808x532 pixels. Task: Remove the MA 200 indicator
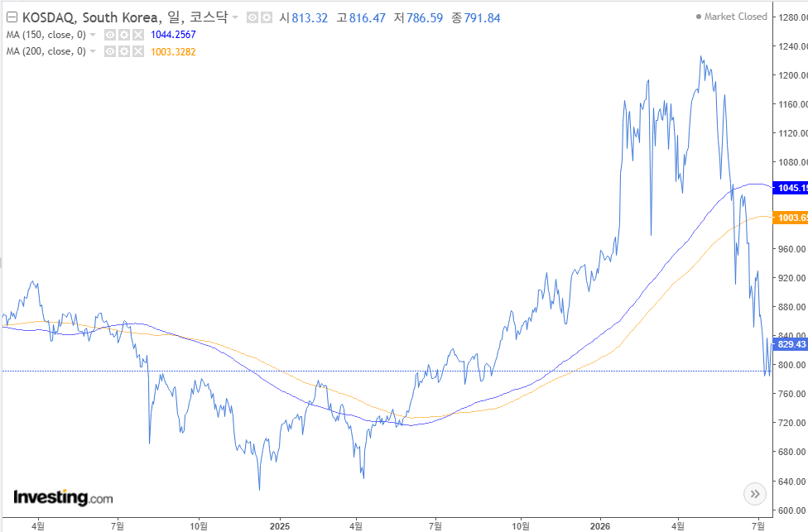coord(137,51)
